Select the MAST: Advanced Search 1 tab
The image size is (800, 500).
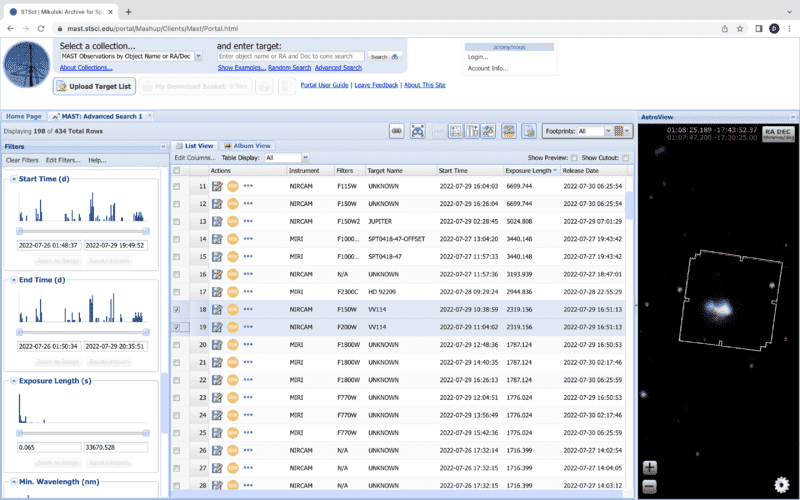point(102,116)
